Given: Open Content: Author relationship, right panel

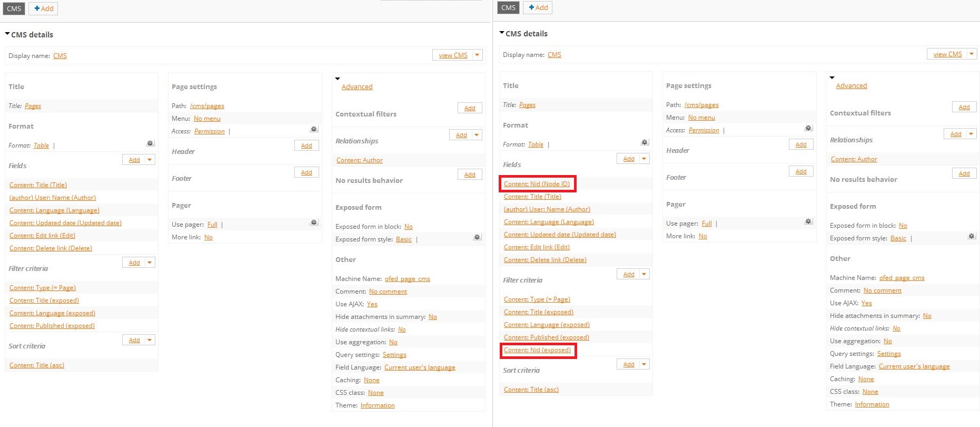Looking at the screenshot, I should [854, 159].
